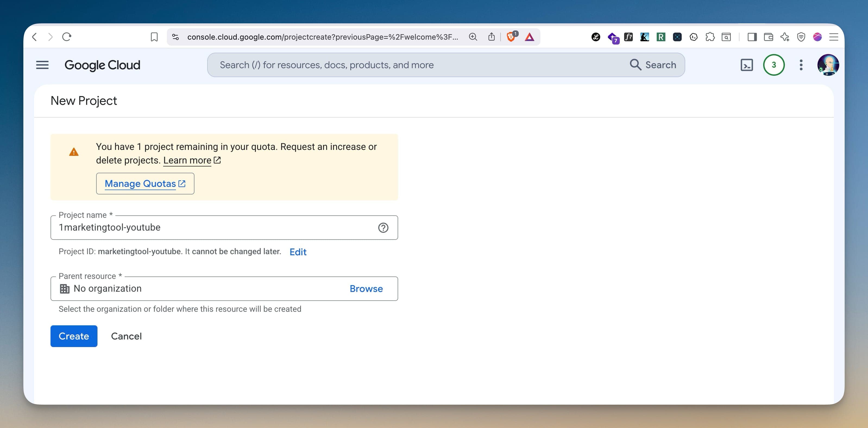Viewport: 868px width, 428px height.
Task: Bookmark this page
Action: pos(154,37)
